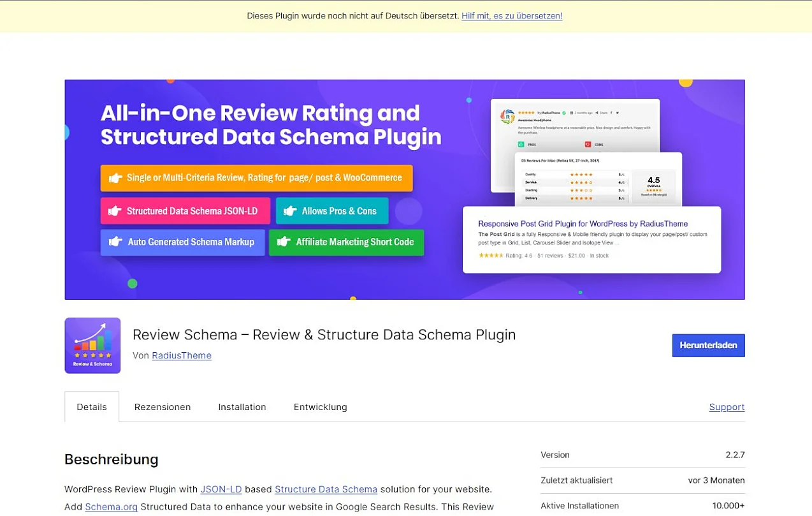Click the Review & Schema plugin icon
The height and width of the screenshot is (516, 812).
pos(92,345)
